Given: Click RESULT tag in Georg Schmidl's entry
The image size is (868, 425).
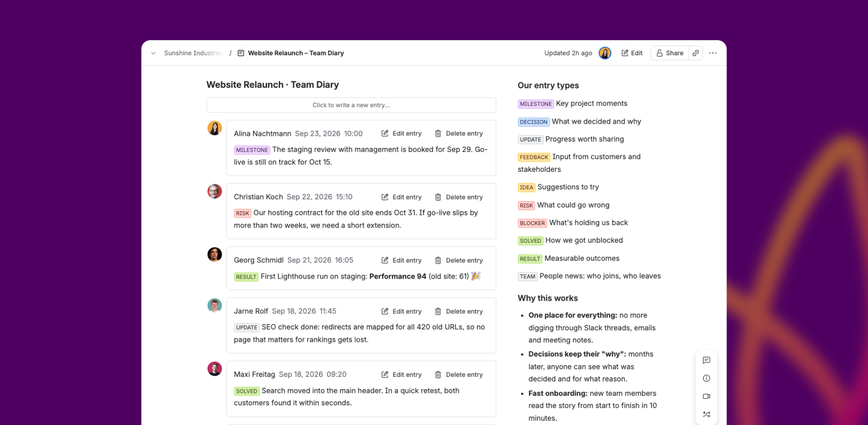Looking at the screenshot, I should tap(246, 277).
